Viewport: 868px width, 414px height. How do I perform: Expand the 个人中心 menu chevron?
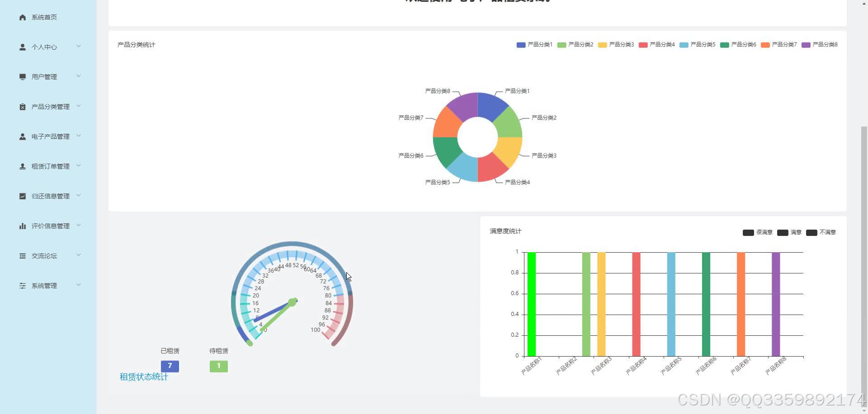click(x=79, y=46)
